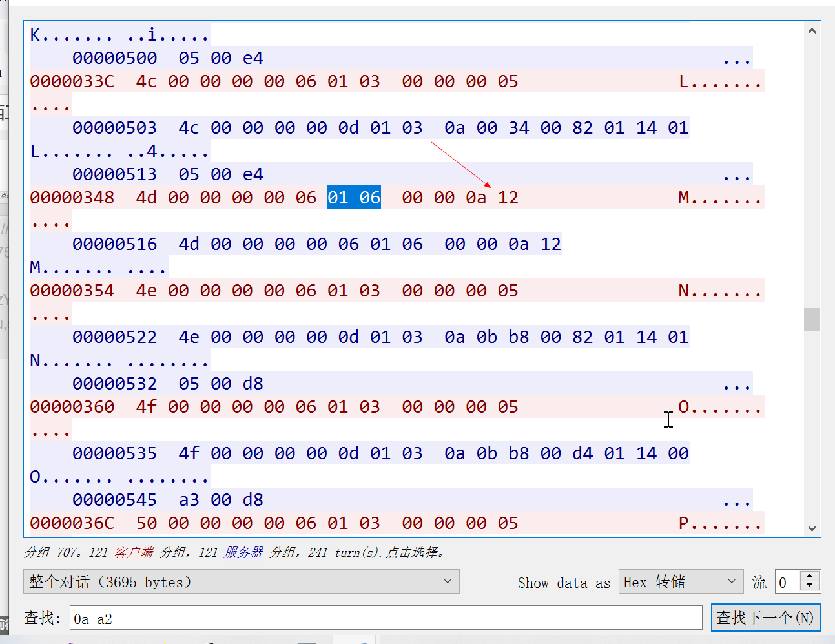Open the 整个对话 (3695 bytes) dropdown
Screen dimensions: 835x644
[242, 581]
